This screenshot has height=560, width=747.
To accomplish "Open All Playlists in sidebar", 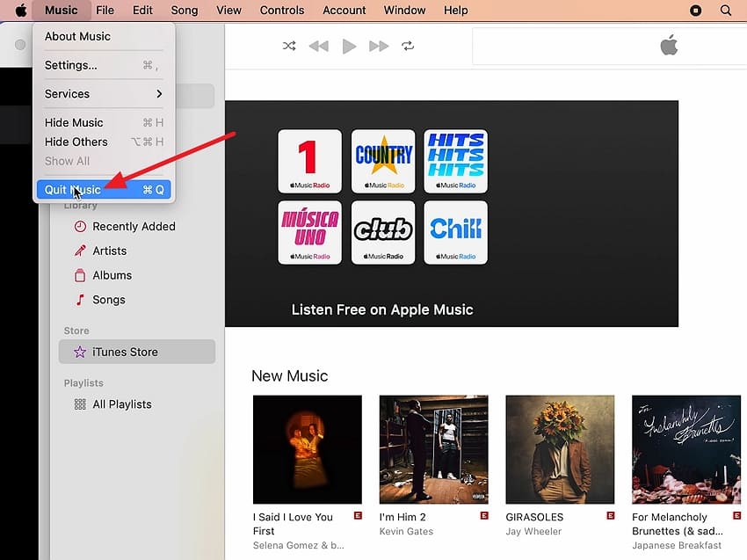I will pyautogui.click(x=137, y=404).
